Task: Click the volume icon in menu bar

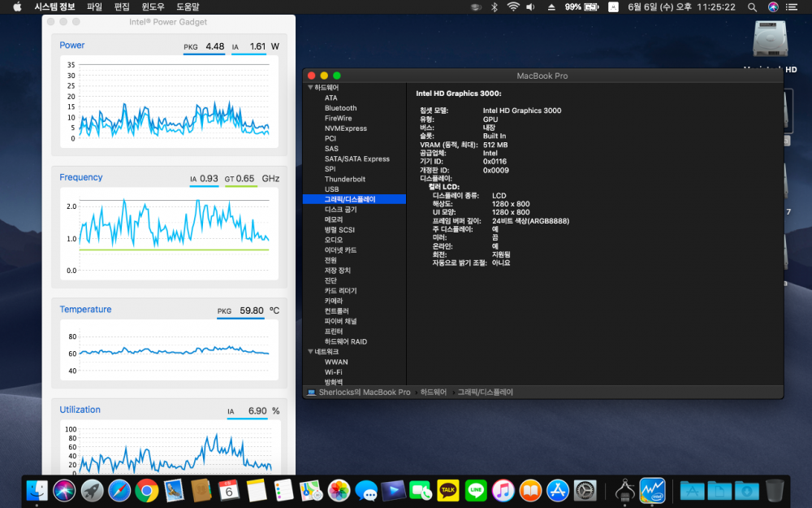Action: tap(530, 7)
